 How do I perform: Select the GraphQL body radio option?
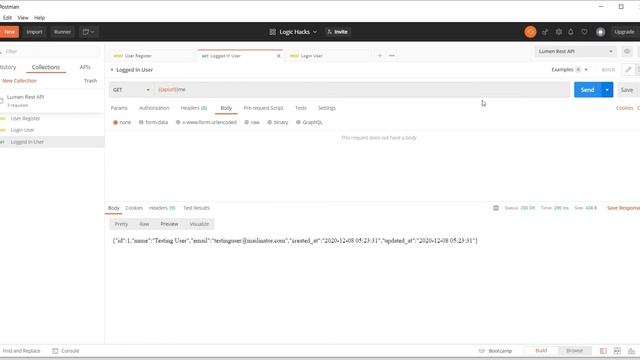click(298, 122)
